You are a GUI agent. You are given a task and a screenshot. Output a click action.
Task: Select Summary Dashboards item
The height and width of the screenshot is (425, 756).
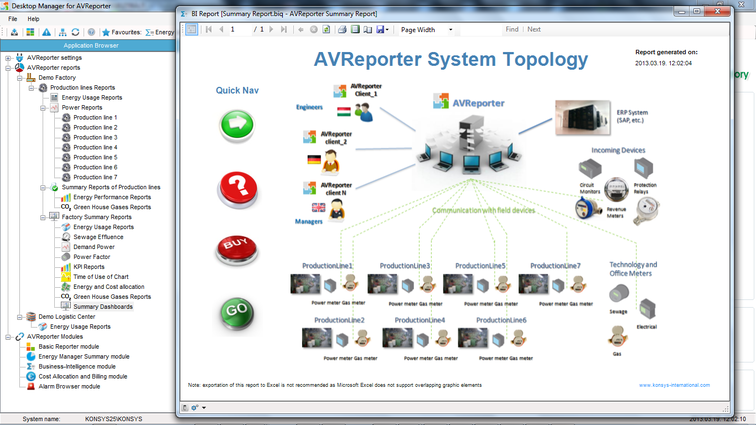coord(103,307)
